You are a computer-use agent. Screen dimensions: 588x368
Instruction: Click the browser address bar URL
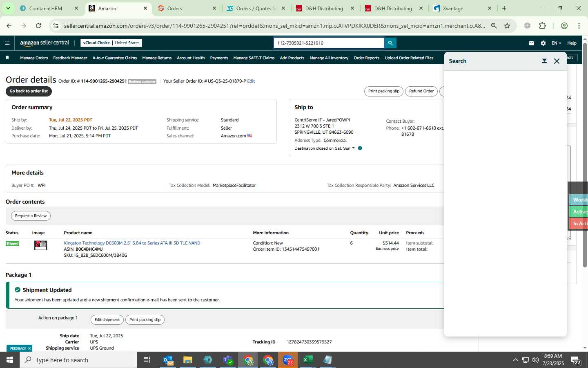coord(274,26)
